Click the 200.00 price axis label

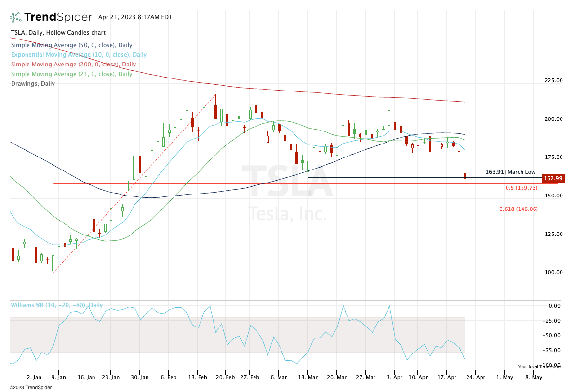coord(554,119)
